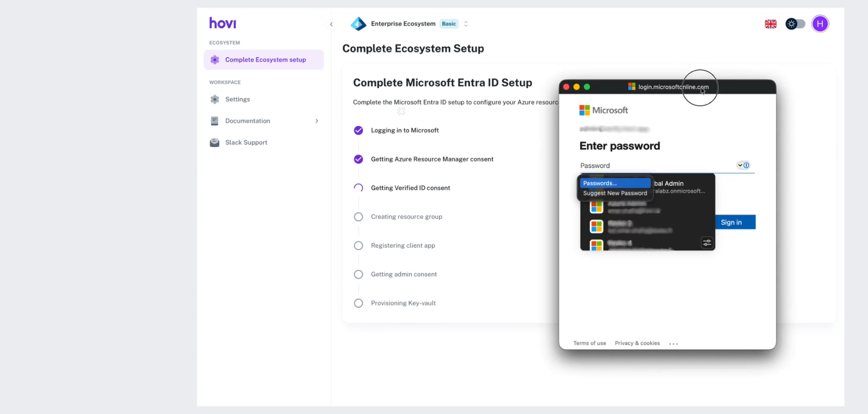This screenshot has width=868, height=414.
Task: Click the Settings gear icon in sidebar
Action: (215, 99)
